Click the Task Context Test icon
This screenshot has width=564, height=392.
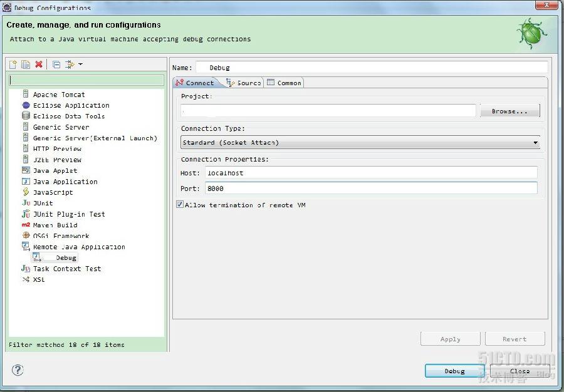pyautogui.click(x=26, y=269)
